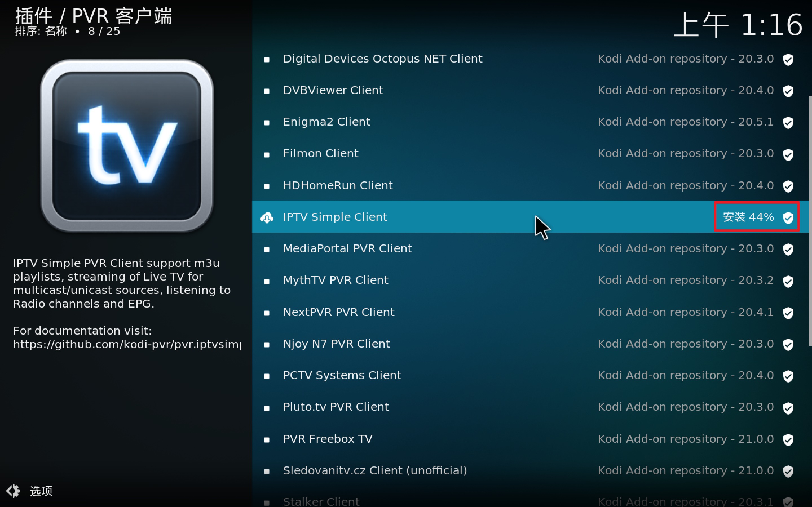Viewport: 812px width, 507px height.
Task: Open MediaPortal PVR Client add-on
Action: pyautogui.click(x=347, y=248)
